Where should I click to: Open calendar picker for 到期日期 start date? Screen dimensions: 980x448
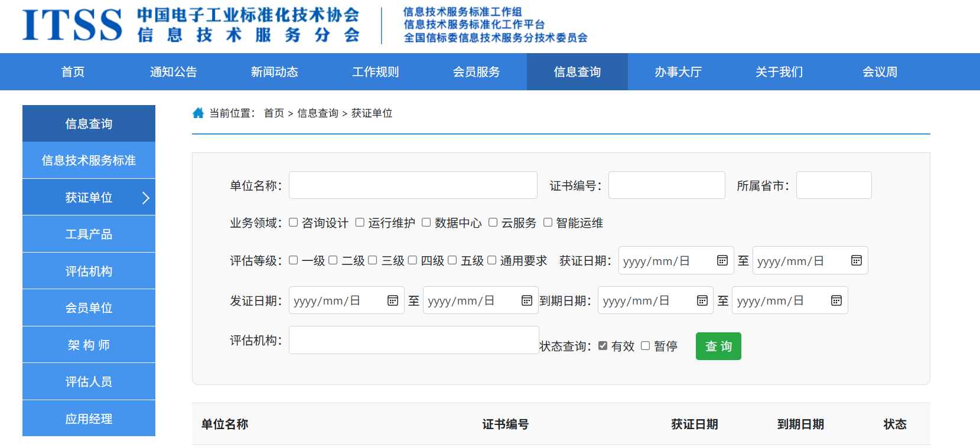pos(702,301)
